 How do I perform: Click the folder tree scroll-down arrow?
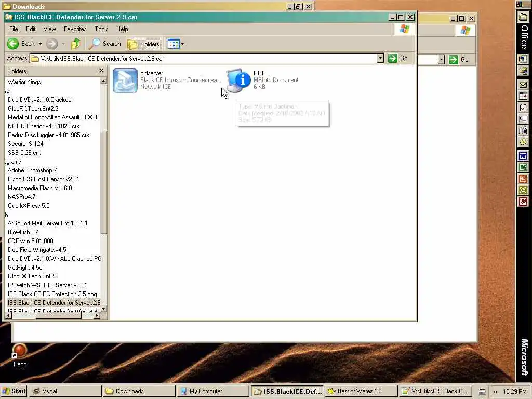pyautogui.click(x=103, y=309)
